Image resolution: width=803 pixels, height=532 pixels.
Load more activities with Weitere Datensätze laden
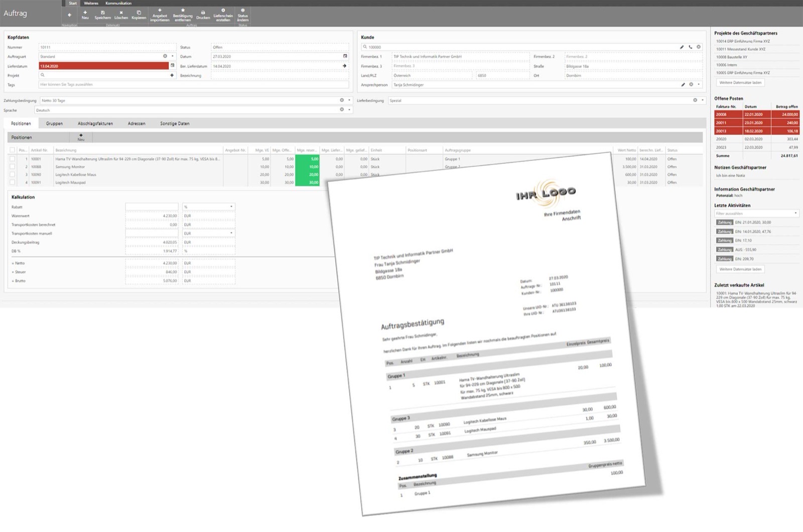coord(740,269)
